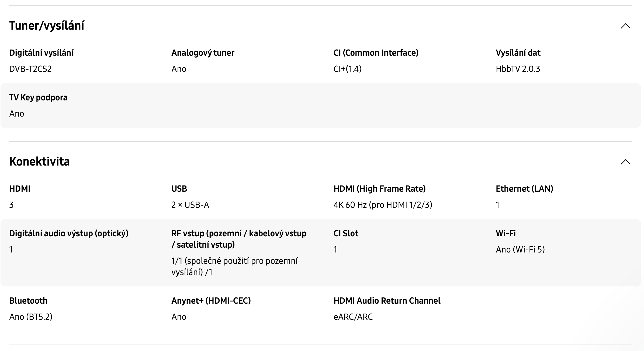Collapse the Tuner/vysílání section chevron
The image size is (644, 351).
[625, 26]
